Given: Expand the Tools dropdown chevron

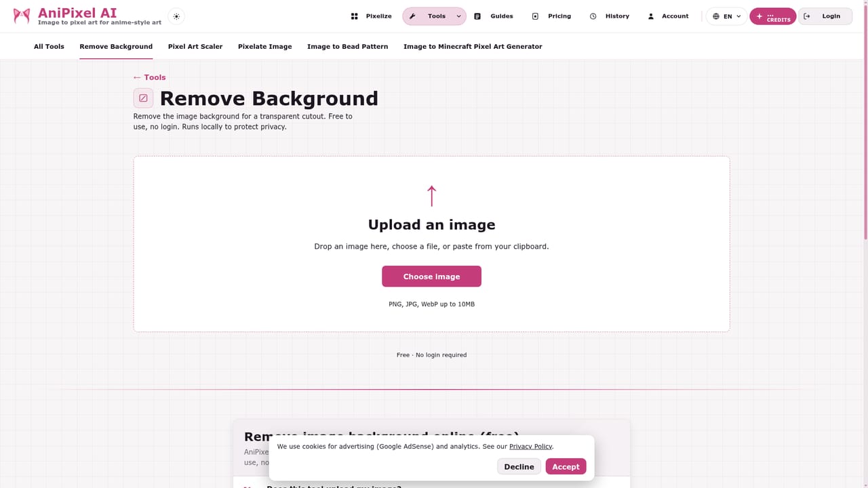Looking at the screenshot, I should coord(458,16).
